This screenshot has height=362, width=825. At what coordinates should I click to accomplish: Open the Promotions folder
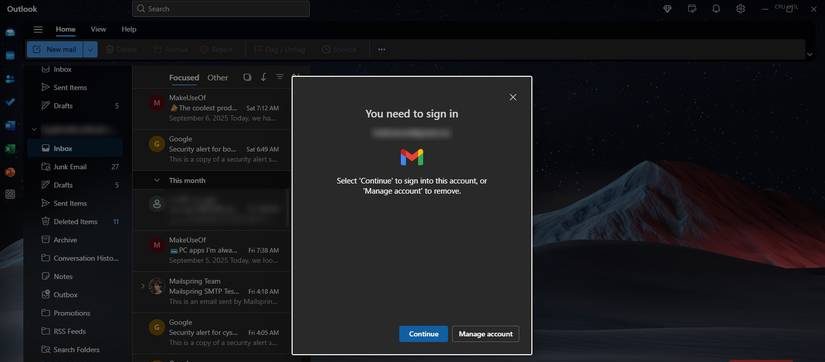pos(75,313)
